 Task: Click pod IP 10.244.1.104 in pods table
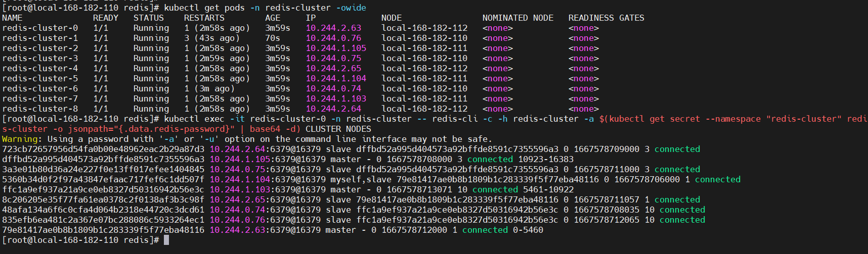point(336,78)
